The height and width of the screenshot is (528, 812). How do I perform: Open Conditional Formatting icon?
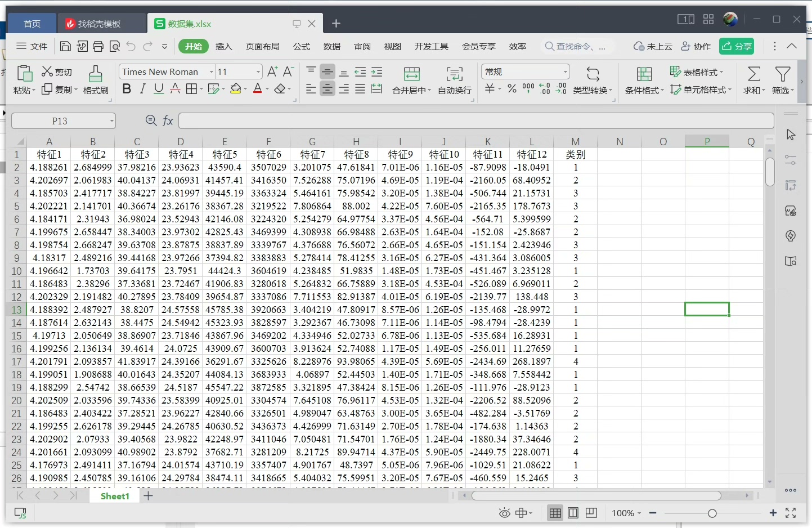(x=644, y=74)
